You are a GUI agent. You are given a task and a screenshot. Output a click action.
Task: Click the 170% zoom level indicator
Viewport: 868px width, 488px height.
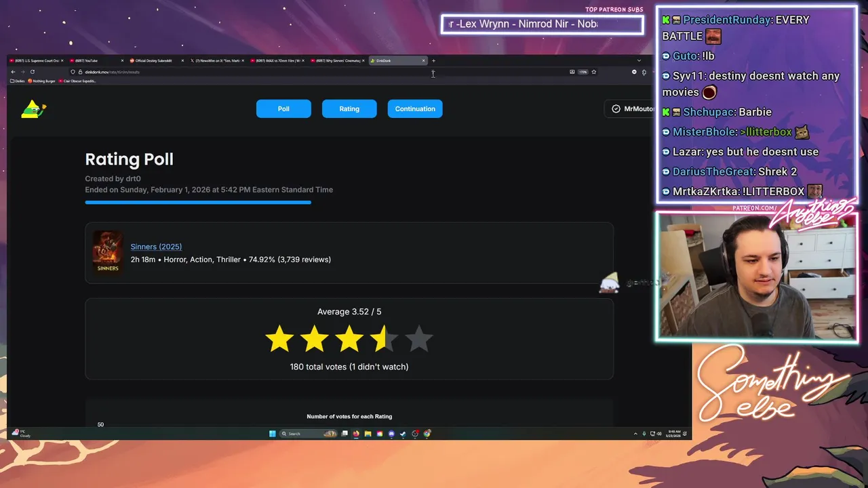tap(583, 72)
